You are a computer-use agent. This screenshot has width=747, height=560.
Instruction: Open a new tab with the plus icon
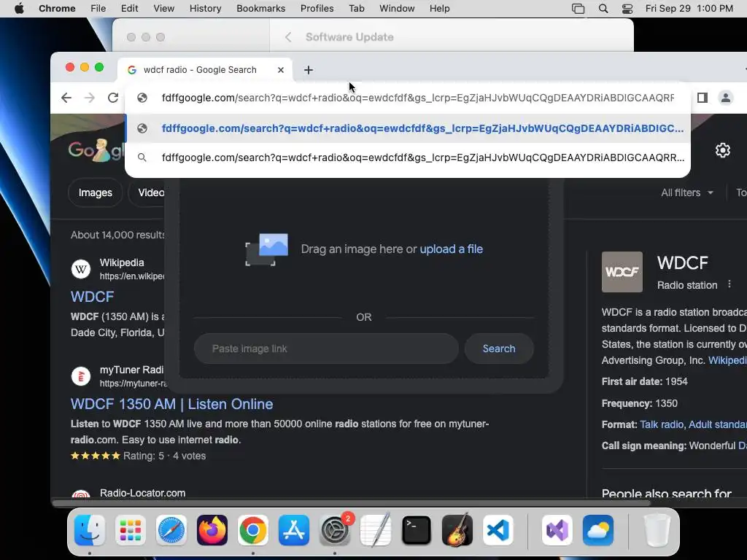click(309, 70)
